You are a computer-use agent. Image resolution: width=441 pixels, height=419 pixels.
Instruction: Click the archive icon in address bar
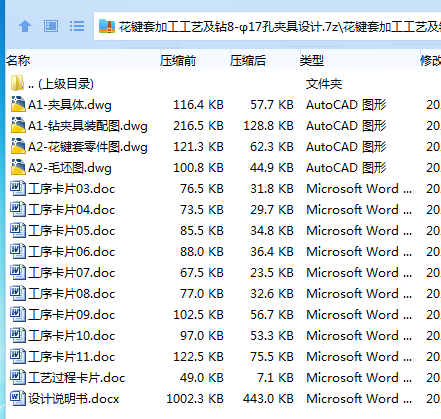tap(107, 26)
